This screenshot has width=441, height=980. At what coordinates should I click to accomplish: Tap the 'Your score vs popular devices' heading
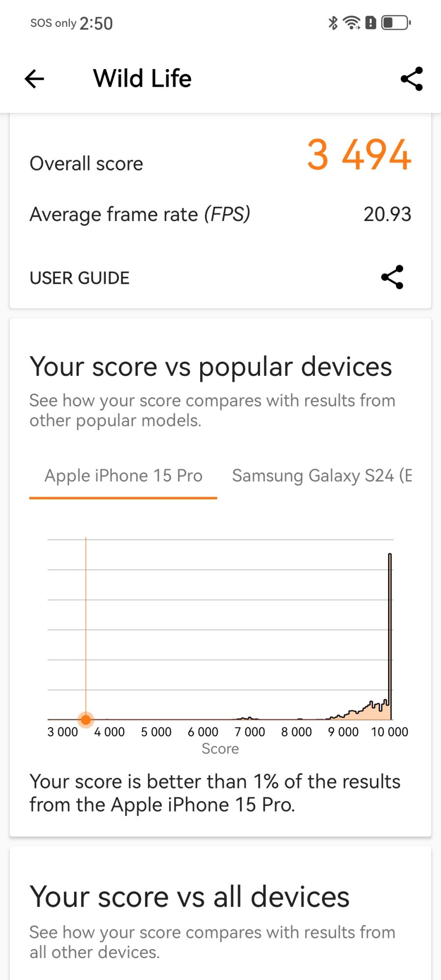coord(211,367)
